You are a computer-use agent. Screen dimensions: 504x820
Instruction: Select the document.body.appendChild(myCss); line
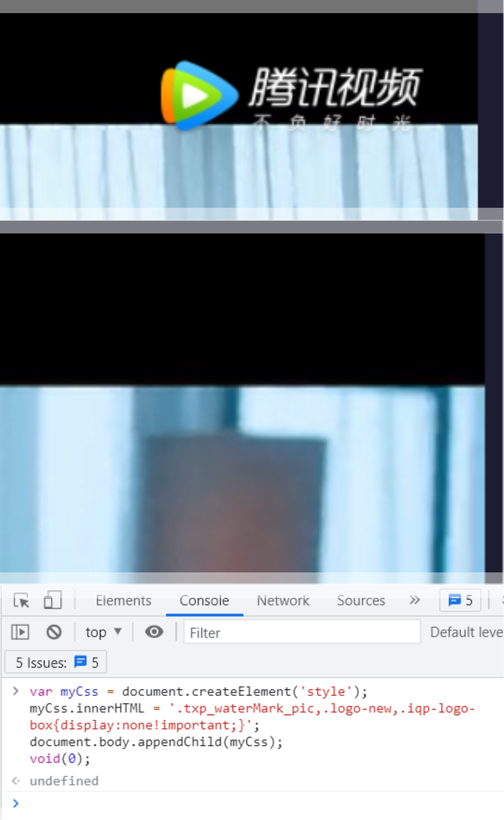tap(156, 742)
